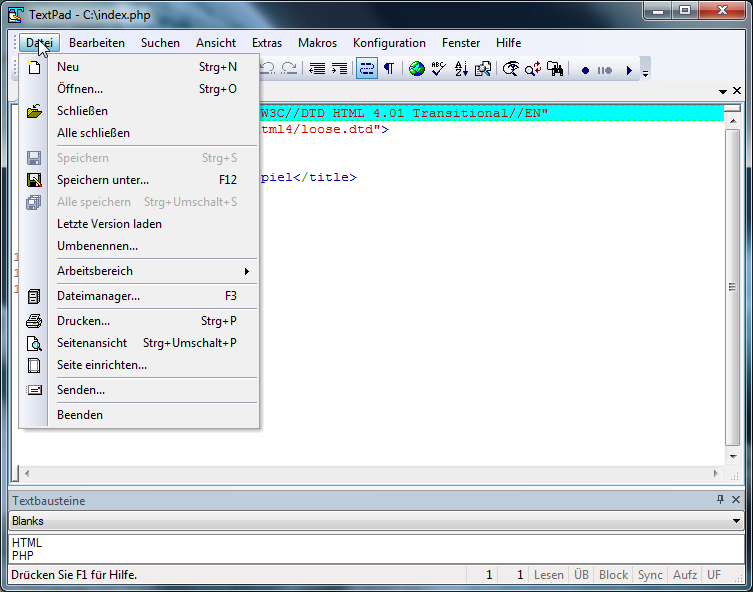Select HTML in Textbausteine list
This screenshot has width=753, height=592.
coord(27,543)
